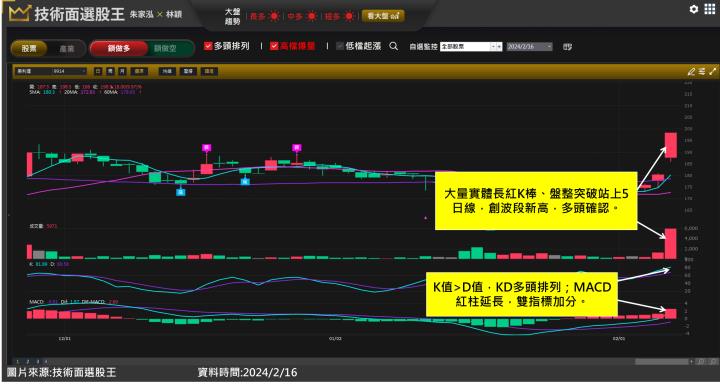The width and height of the screenshot is (720, 385).
Task: Toggle the 多頭排列 checkbox
Action: 208,46
